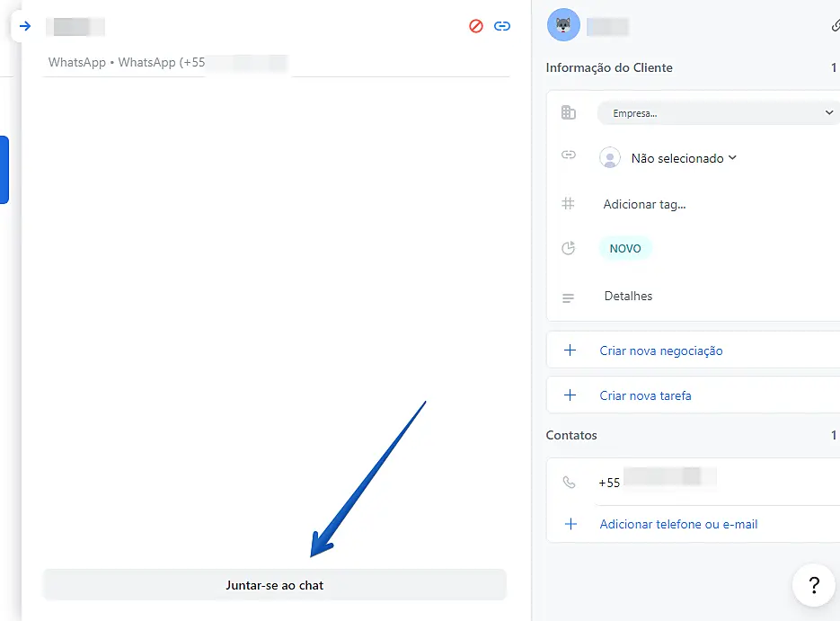This screenshot has width=840, height=621.
Task: Click the company building icon
Action: click(569, 112)
